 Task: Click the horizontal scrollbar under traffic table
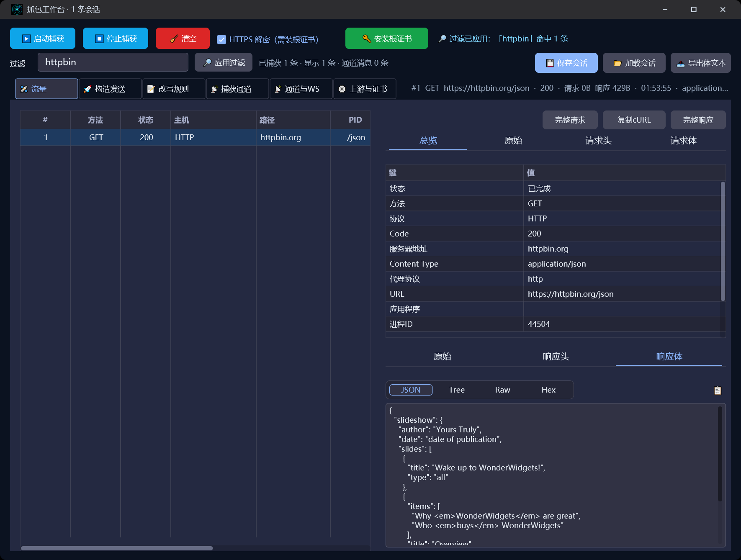coord(117,548)
